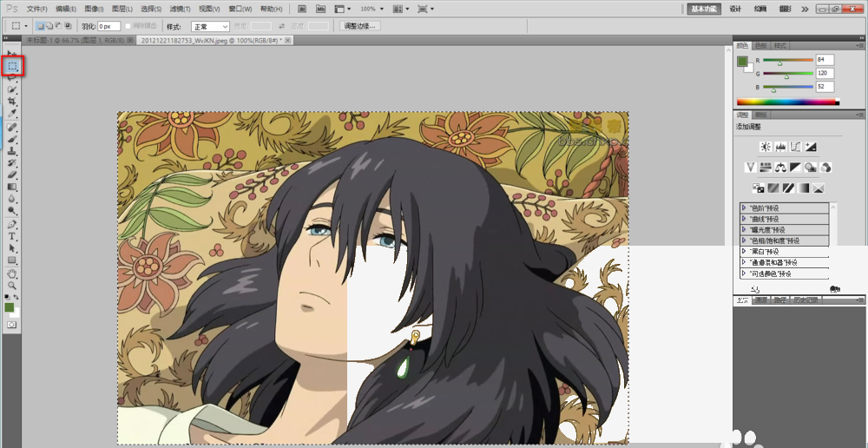Add Black & White adjustment icon
This screenshot has height=448, width=868.
point(796,167)
